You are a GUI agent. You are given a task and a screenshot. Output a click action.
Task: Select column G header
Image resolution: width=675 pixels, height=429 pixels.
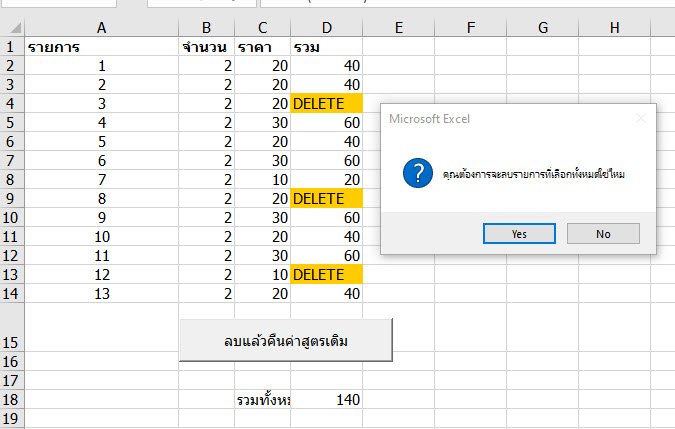click(542, 27)
